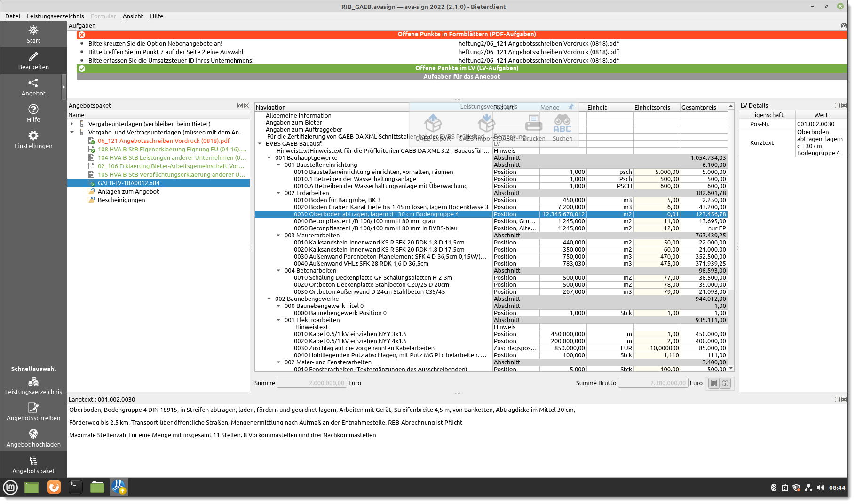Collapse BVBS GAEB Bauausf. tree node
Viewport: 855px width, 504px height.
coord(260,144)
